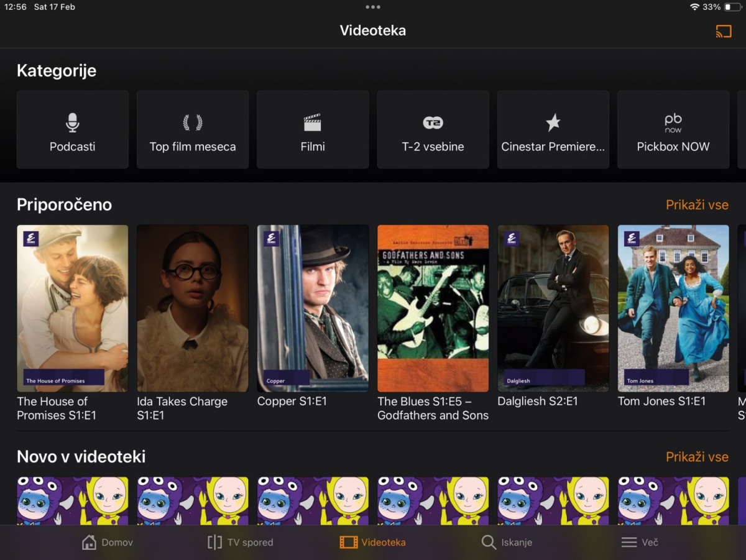Tap the screen cast icon

[x=724, y=31]
